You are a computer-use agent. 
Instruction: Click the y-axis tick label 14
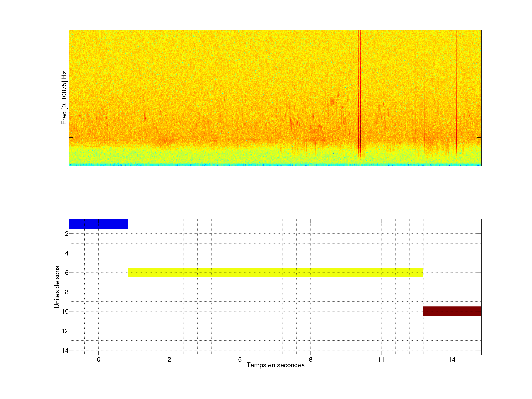pyautogui.click(x=65, y=350)
